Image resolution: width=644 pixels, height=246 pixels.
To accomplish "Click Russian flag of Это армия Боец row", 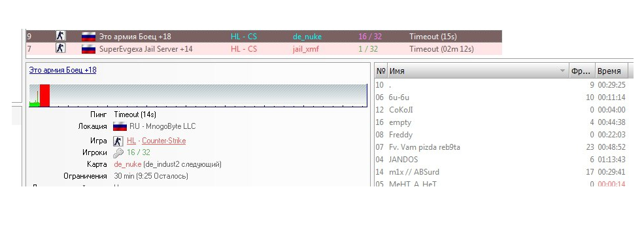I will pyautogui.click(x=88, y=37).
